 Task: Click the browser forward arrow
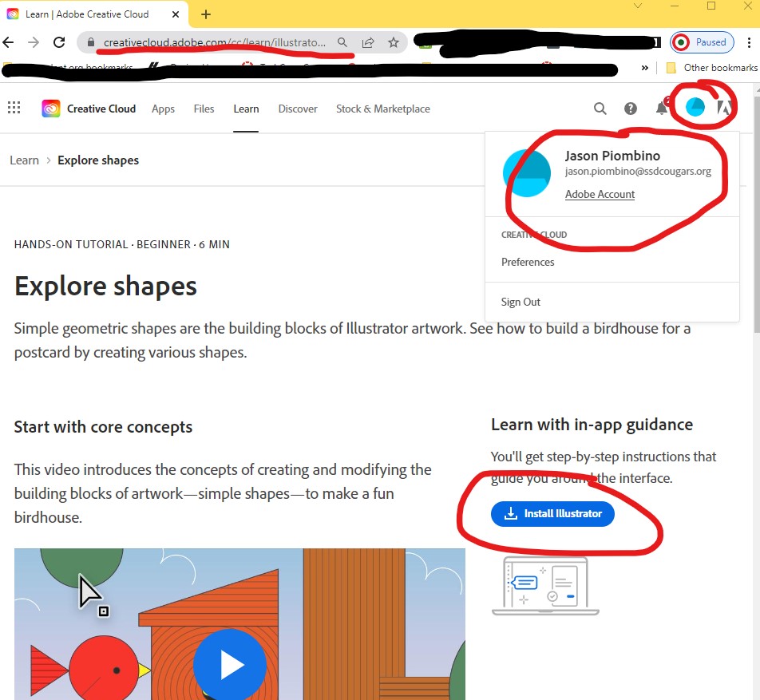pyautogui.click(x=34, y=42)
